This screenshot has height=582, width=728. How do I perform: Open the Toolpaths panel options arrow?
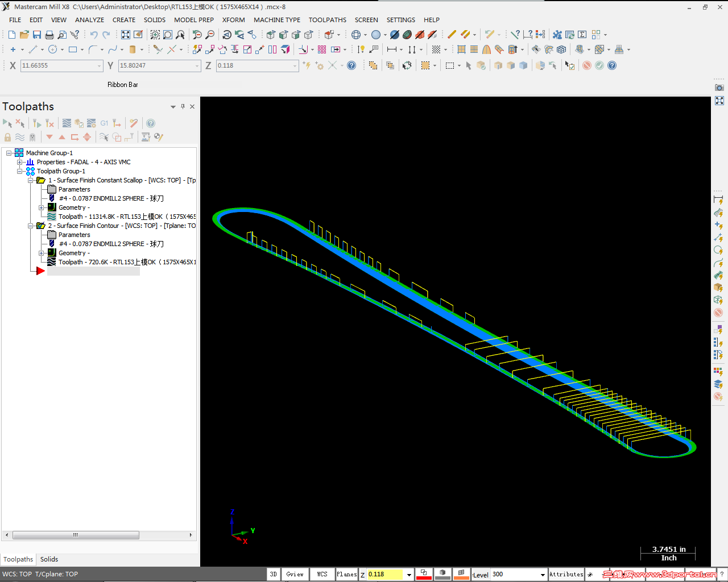(x=173, y=106)
